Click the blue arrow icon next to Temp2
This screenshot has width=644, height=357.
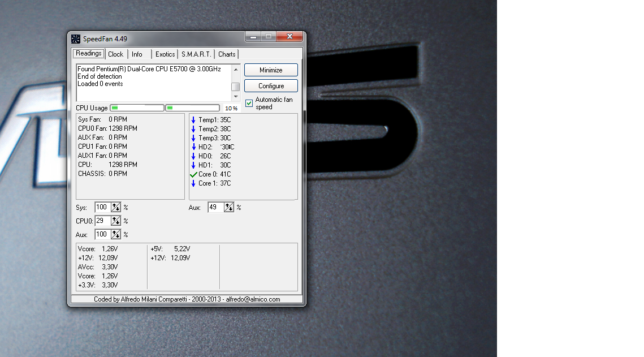[x=193, y=129]
